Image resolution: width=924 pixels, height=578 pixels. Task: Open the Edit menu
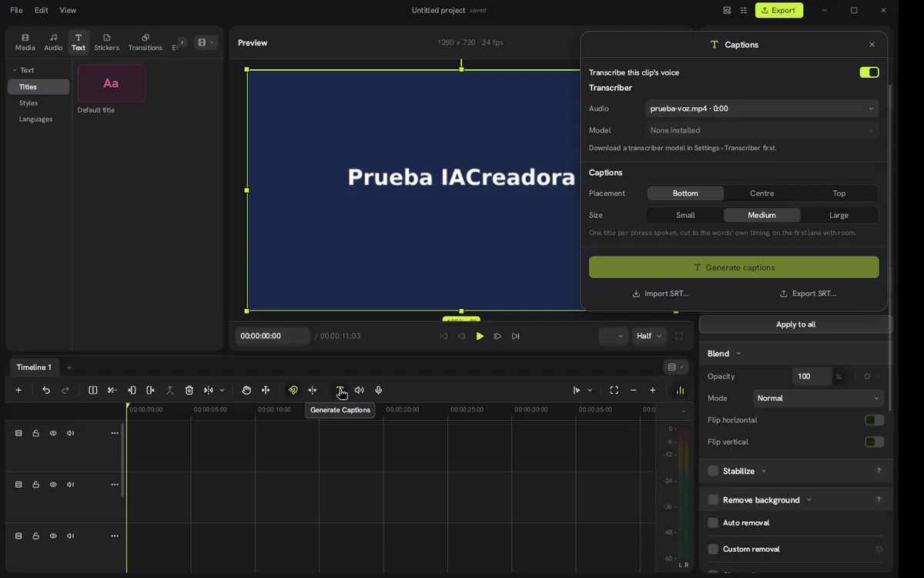click(x=42, y=10)
